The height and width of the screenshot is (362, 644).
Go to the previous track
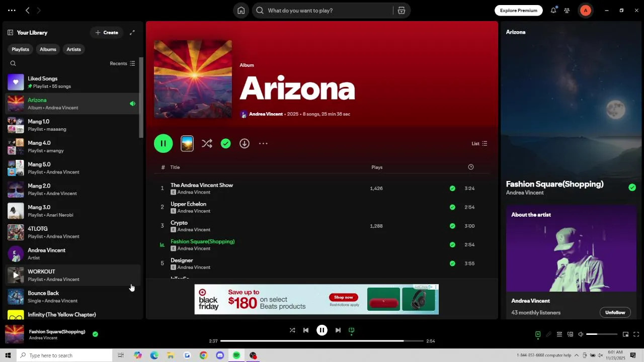(x=306, y=330)
